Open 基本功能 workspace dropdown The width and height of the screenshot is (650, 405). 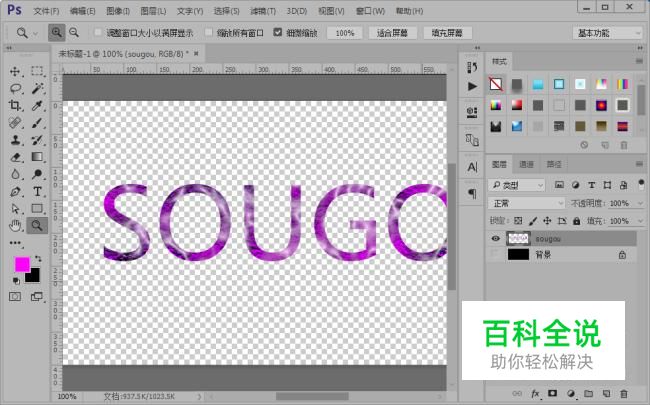pyautogui.click(x=607, y=33)
